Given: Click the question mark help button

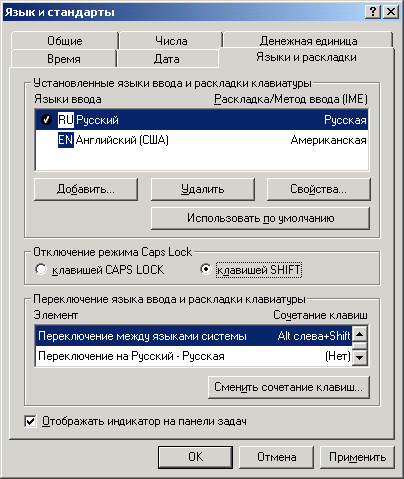Looking at the screenshot, I should tap(373, 12).
